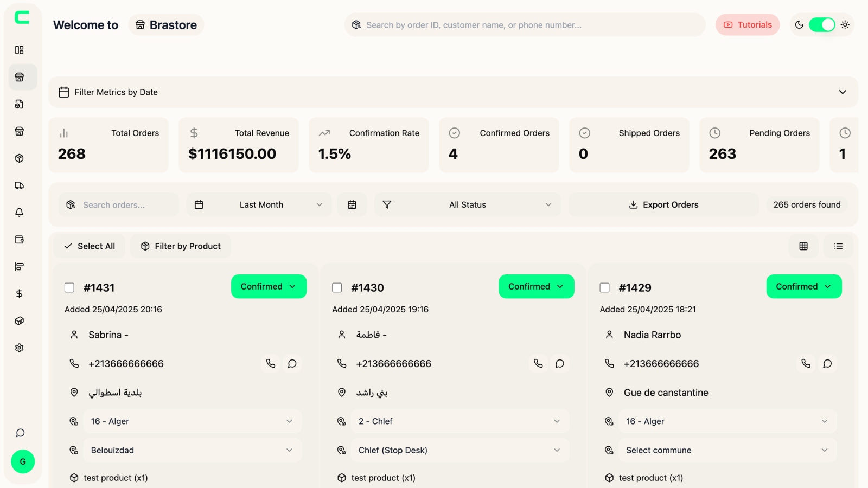Click Filter by Product
Viewport: 868px width, 488px height.
(181, 246)
